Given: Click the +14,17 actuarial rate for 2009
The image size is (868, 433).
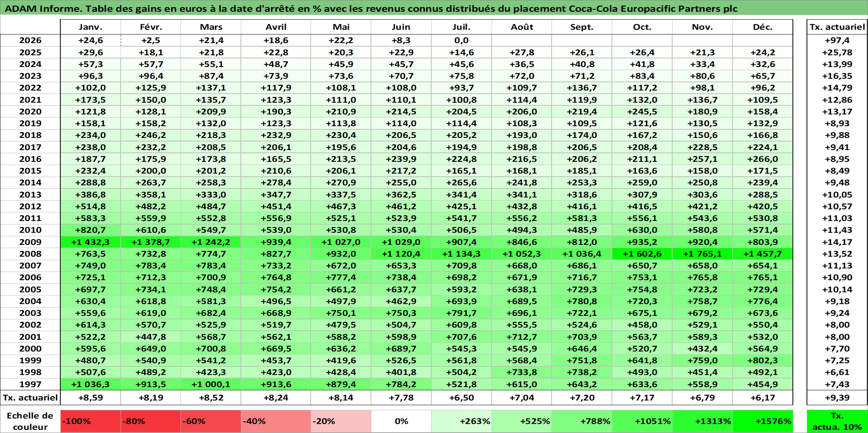Looking at the screenshot, I should tap(837, 242).
